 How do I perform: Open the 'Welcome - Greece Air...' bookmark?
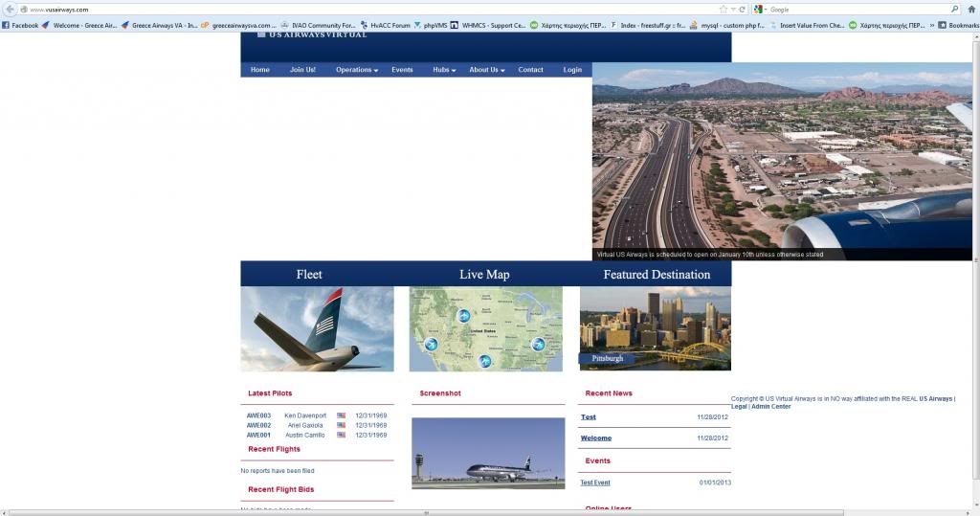click(x=79, y=26)
